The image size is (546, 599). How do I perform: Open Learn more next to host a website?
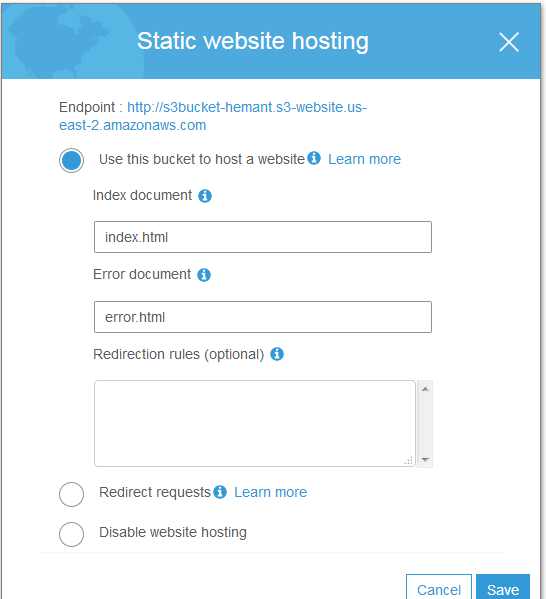pyautogui.click(x=365, y=159)
